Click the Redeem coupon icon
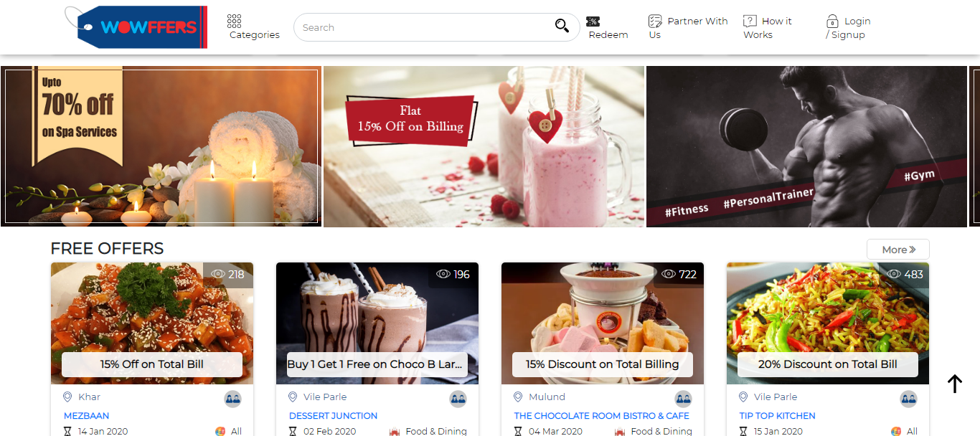980x436 pixels. coord(593,22)
